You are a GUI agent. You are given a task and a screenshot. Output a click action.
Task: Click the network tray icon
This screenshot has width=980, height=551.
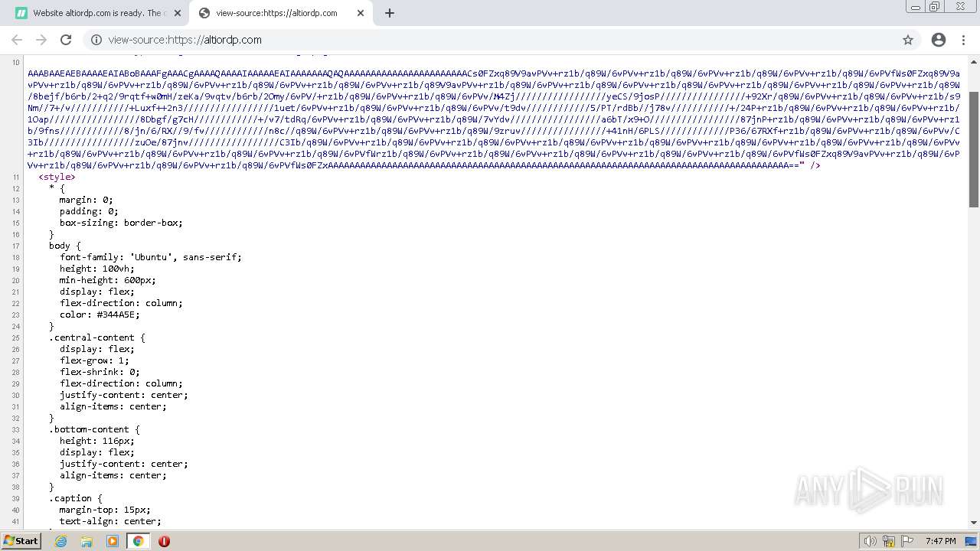click(x=889, y=541)
